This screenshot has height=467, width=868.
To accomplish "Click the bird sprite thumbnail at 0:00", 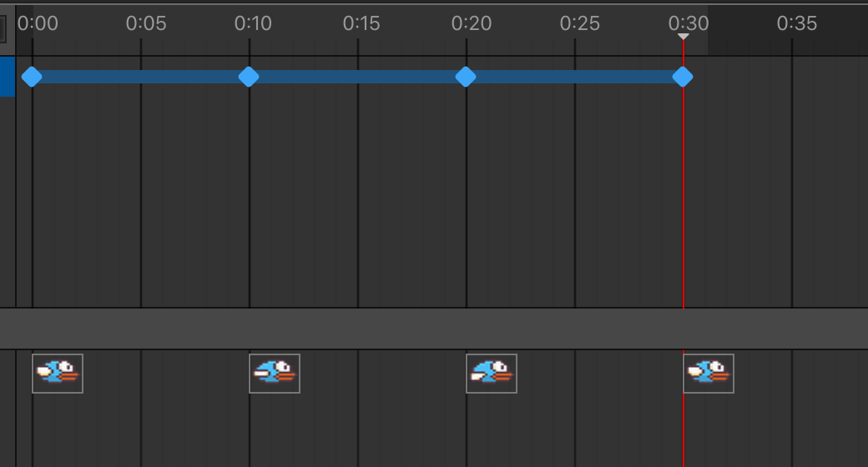I will point(58,374).
